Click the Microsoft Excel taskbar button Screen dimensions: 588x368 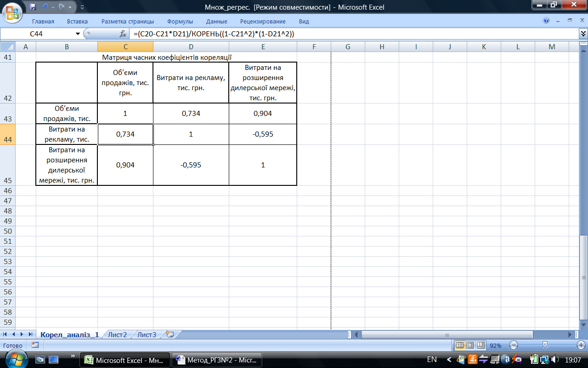125,360
